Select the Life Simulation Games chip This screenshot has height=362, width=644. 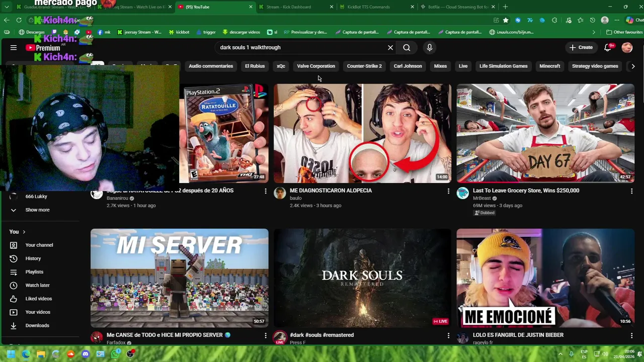coord(503,66)
